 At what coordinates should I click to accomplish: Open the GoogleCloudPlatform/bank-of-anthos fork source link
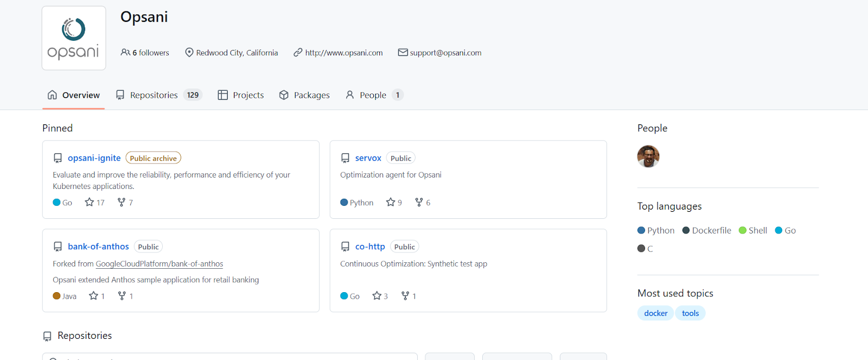159,264
